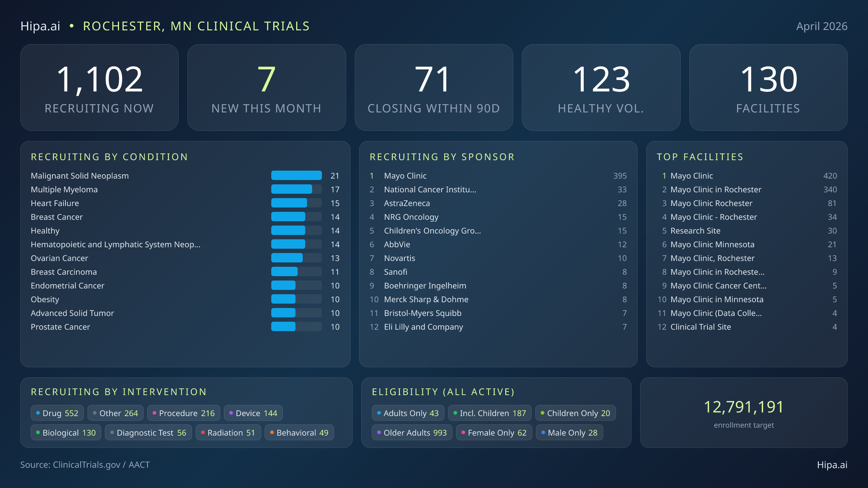Image resolution: width=868 pixels, height=488 pixels.
Task: Select the AstraZeneca sponsor row
Action: 498,203
